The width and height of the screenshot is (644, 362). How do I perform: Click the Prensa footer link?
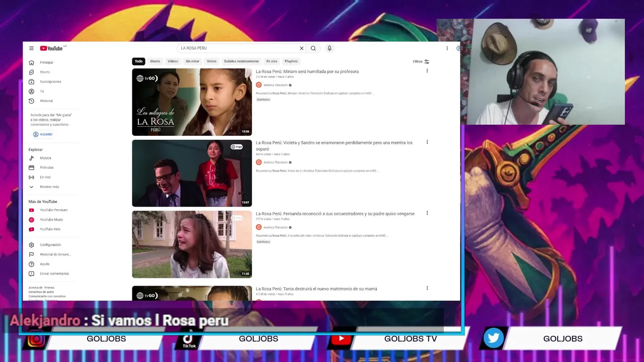tap(49, 288)
